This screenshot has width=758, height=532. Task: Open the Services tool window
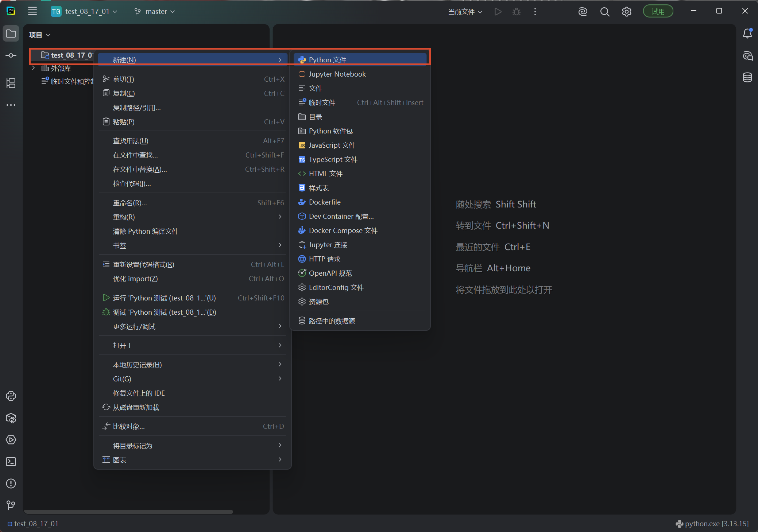pyautogui.click(x=11, y=440)
